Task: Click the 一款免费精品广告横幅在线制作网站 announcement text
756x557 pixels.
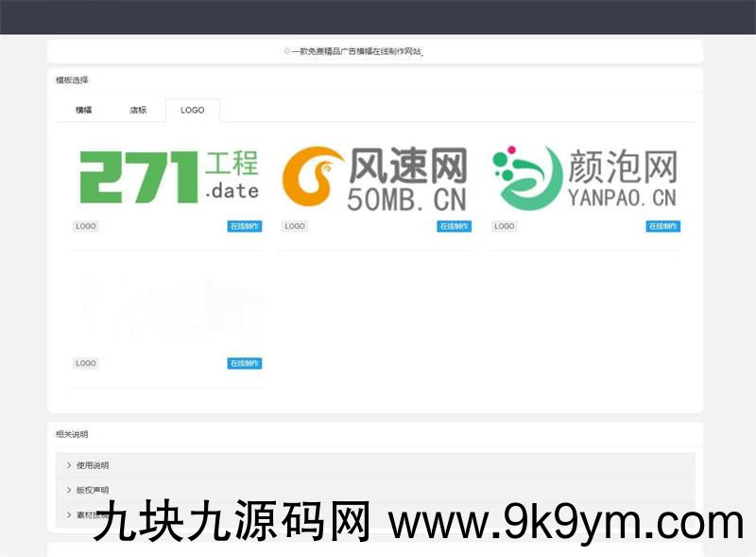Action: tap(357, 52)
